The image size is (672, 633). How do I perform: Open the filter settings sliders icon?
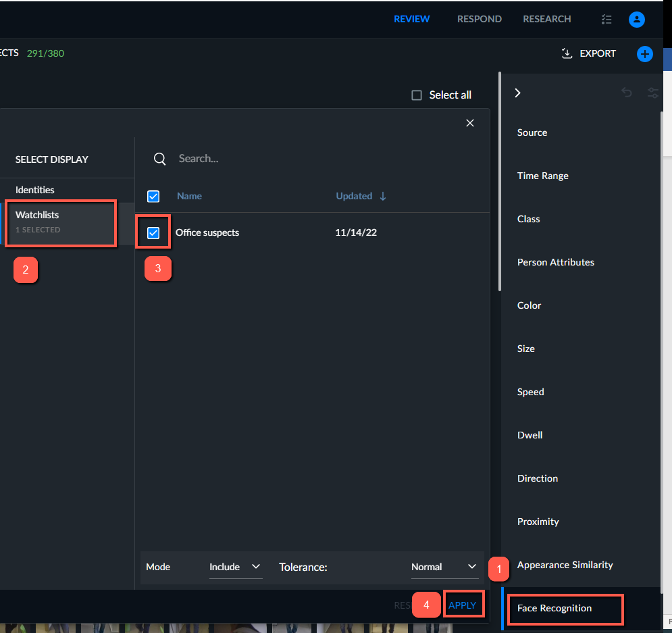click(x=652, y=93)
